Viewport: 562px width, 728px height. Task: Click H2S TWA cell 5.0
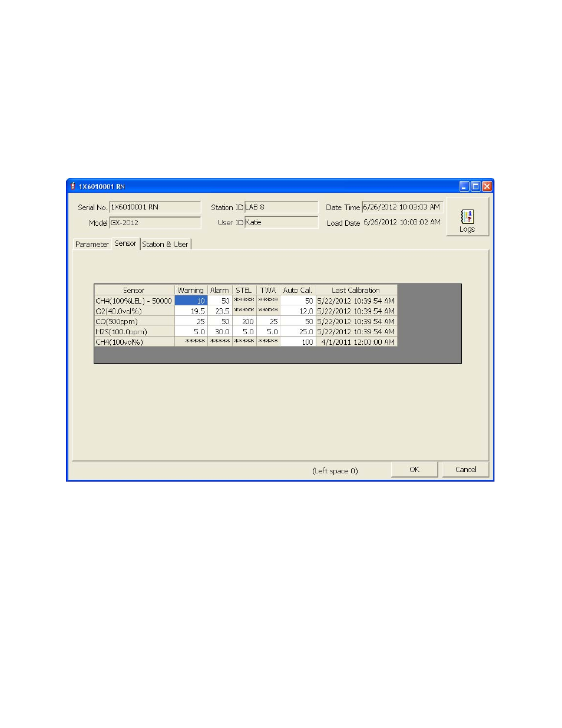click(x=268, y=332)
